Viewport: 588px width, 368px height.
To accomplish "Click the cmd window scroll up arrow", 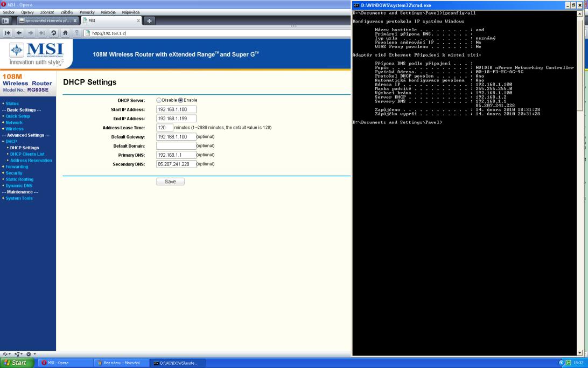I will coord(580,13).
